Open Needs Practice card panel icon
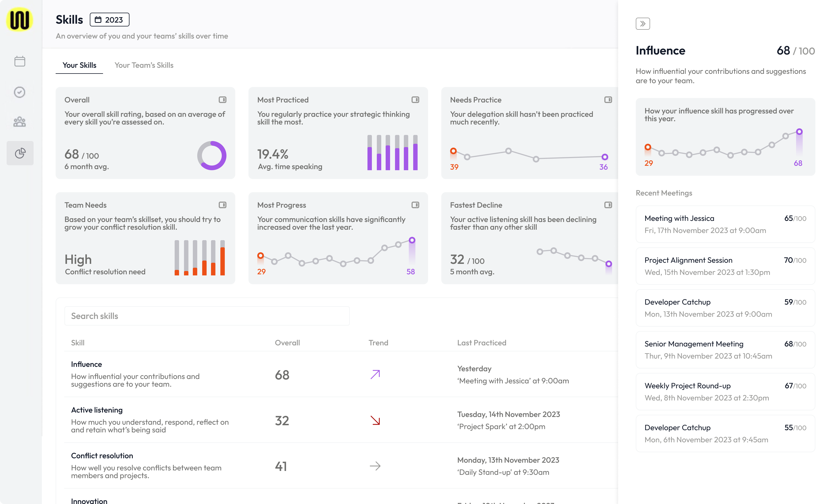The height and width of the screenshot is (504, 833). [x=608, y=100]
